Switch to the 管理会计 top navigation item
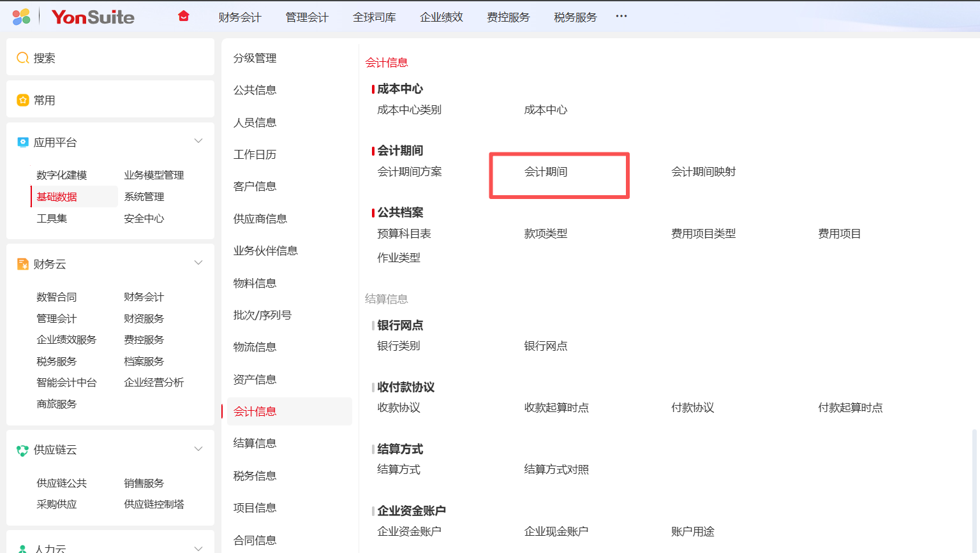980x553 pixels. click(307, 17)
